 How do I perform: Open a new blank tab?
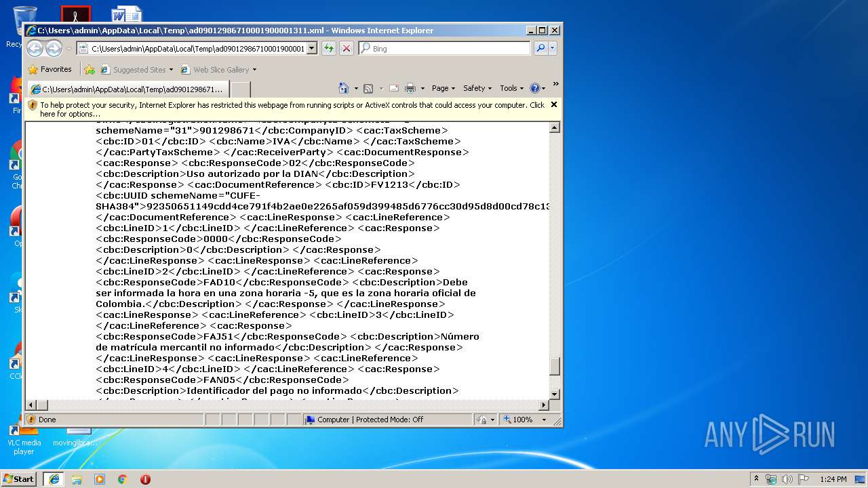point(241,89)
